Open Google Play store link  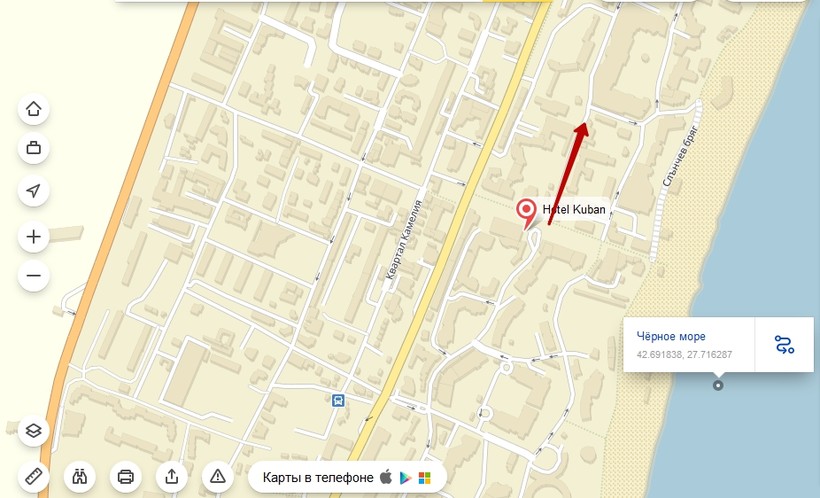(x=405, y=478)
